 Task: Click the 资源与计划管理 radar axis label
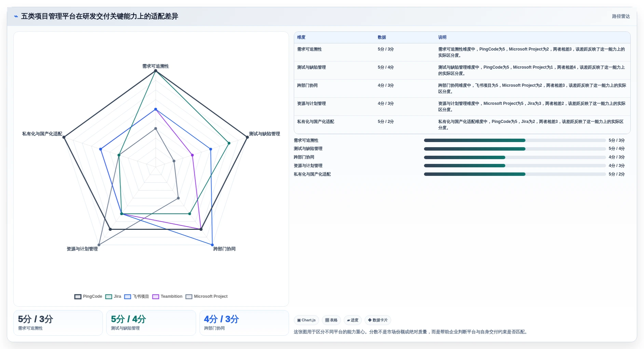(x=82, y=249)
